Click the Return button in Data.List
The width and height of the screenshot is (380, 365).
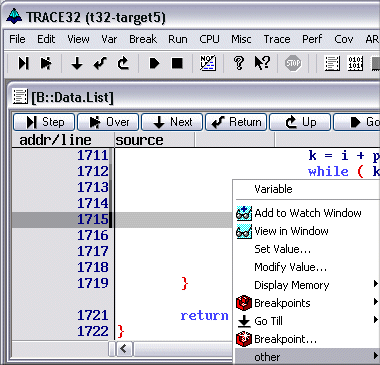[x=236, y=122]
